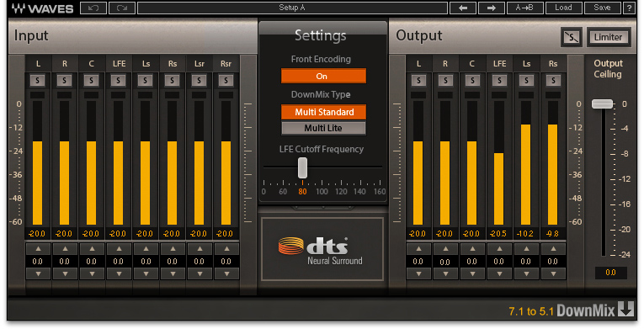Click the DownMix down-arrow icon
Screen dimensions: 644x329
point(626,309)
